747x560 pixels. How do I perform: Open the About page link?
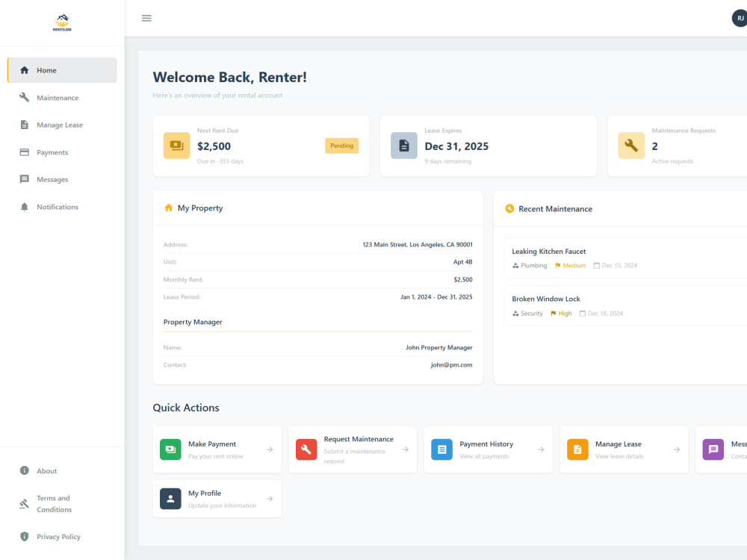click(x=63, y=470)
